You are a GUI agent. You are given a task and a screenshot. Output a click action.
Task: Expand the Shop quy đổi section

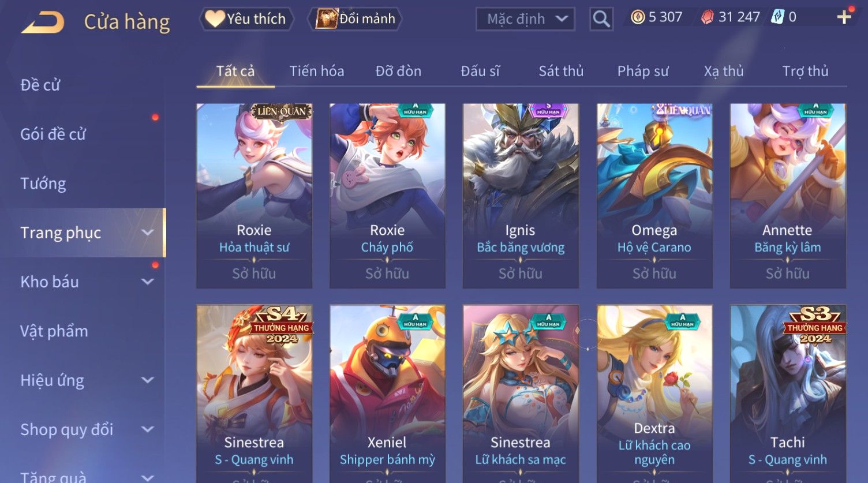[x=148, y=429]
